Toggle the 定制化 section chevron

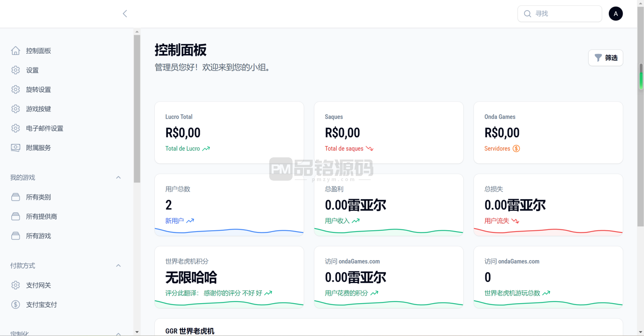[118, 333]
